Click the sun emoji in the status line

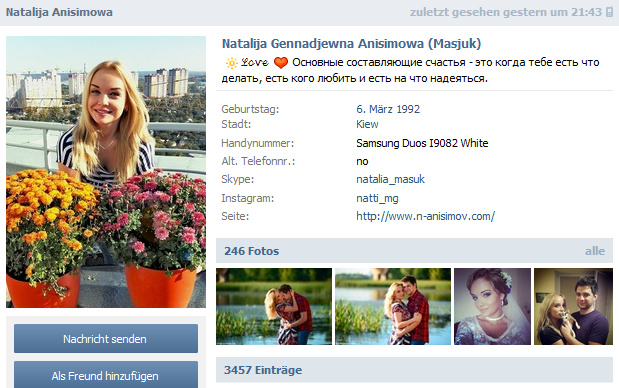point(231,63)
